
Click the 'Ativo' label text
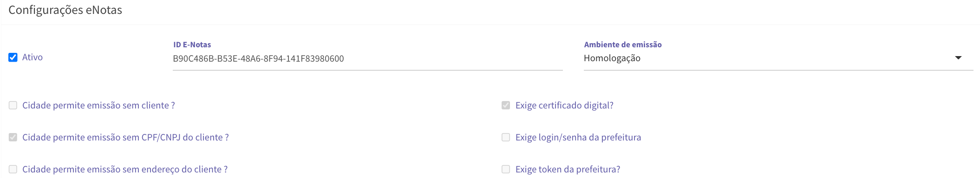(x=33, y=57)
